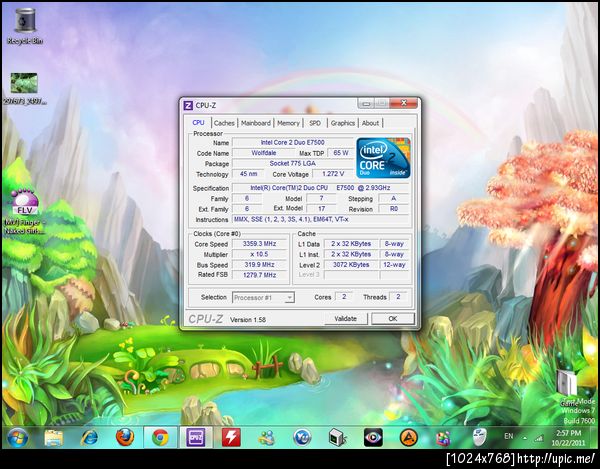Viewport: 600px width, 469px height.
Task: Open the computer chip taskbar icon
Action: 338,438
